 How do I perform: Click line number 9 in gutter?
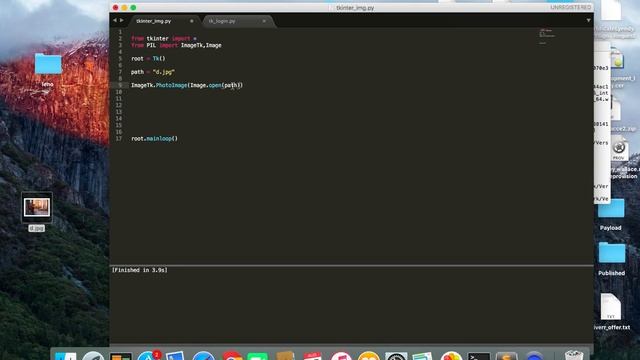pos(120,85)
